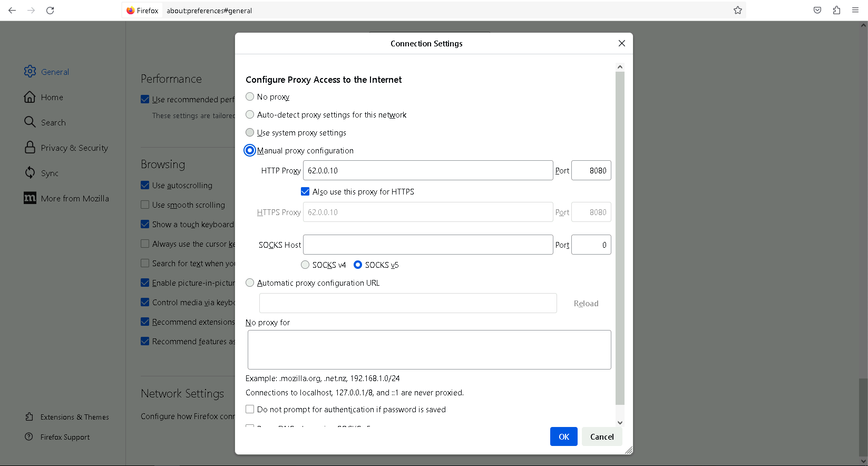Click the Firefox Support help icon
Screen dimensions: 868x466
click(29, 437)
